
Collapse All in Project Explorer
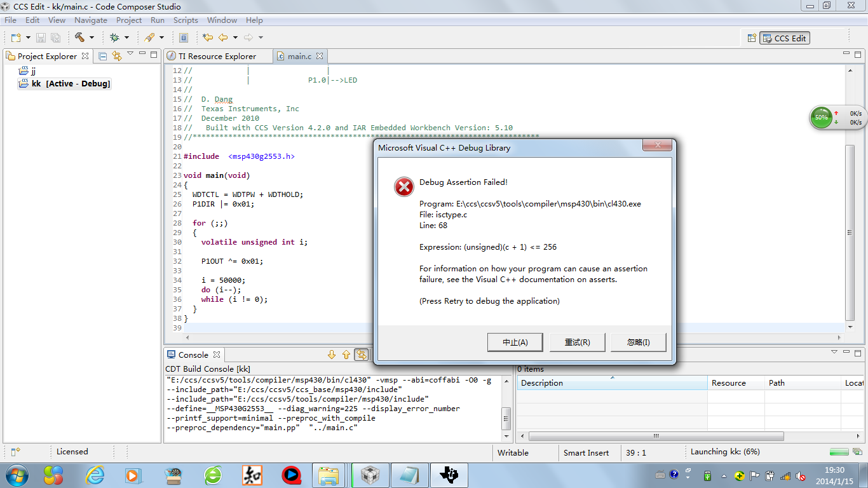point(103,56)
